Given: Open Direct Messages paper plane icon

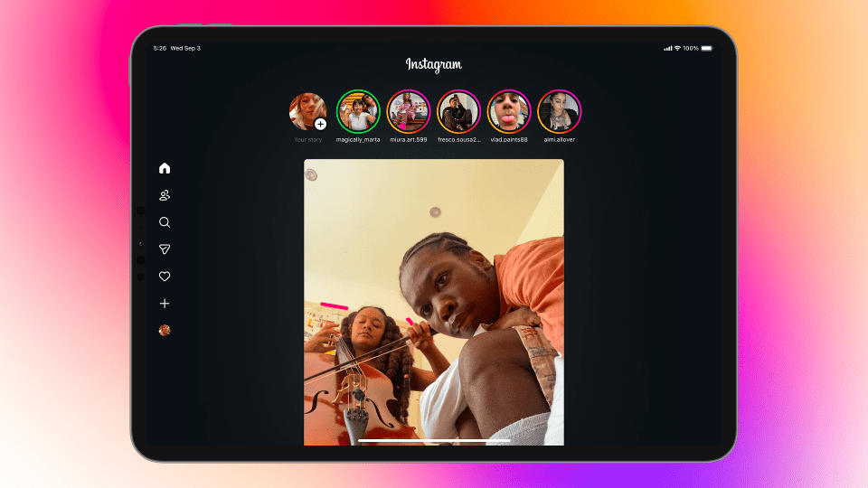Looking at the screenshot, I should [x=165, y=249].
